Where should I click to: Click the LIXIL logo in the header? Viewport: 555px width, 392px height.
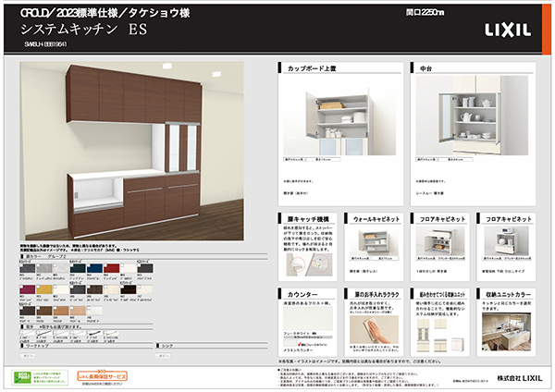[x=508, y=31]
